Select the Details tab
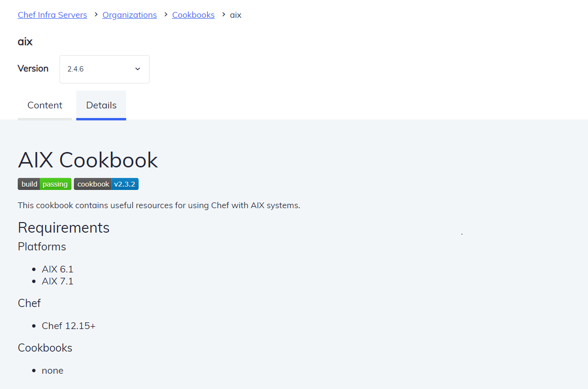This screenshot has width=588, height=389. (101, 105)
